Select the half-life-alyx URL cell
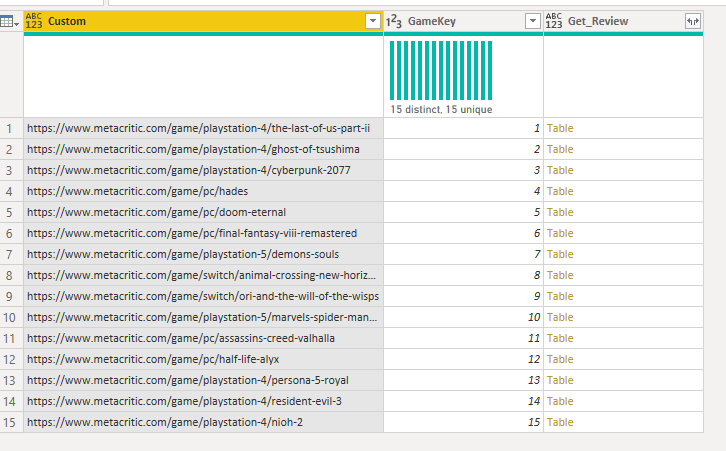 [204, 359]
